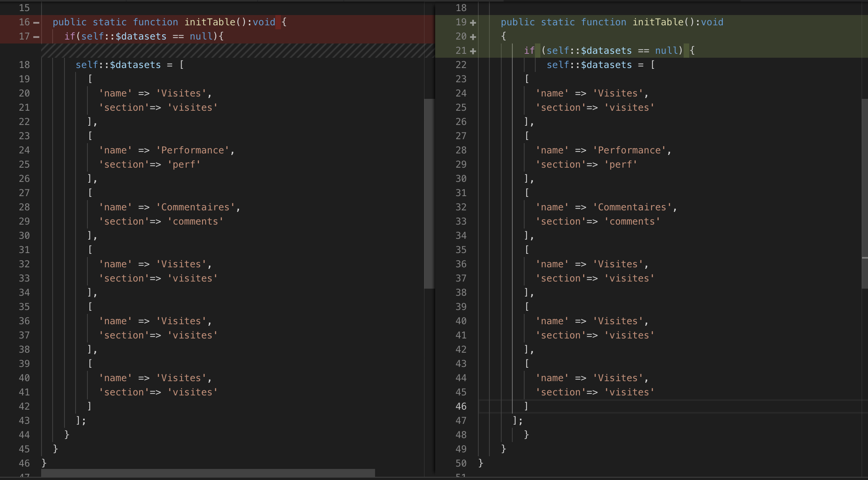Click the plus icon beside line 20
868x480 pixels.
coord(473,37)
